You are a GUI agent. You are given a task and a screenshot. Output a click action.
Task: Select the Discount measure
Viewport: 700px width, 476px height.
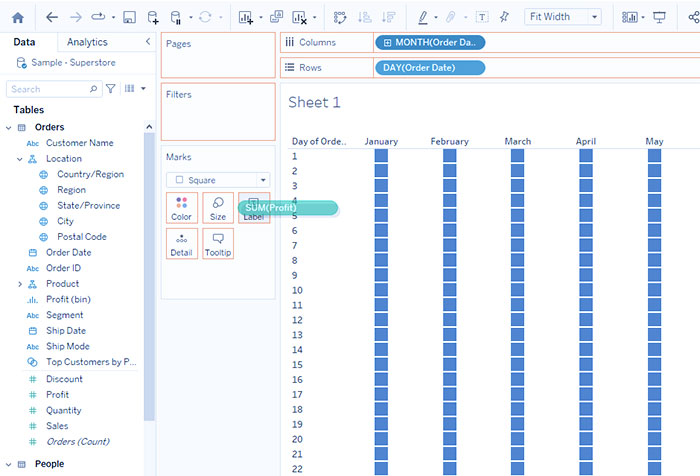pyautogui.click(x=64, y=379)
